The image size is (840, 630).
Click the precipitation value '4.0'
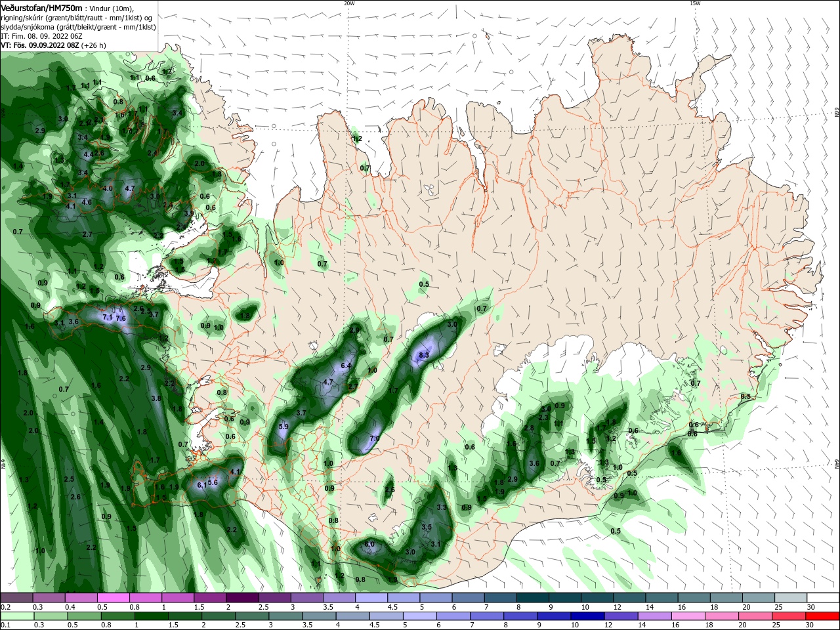(x=108, y=188)
